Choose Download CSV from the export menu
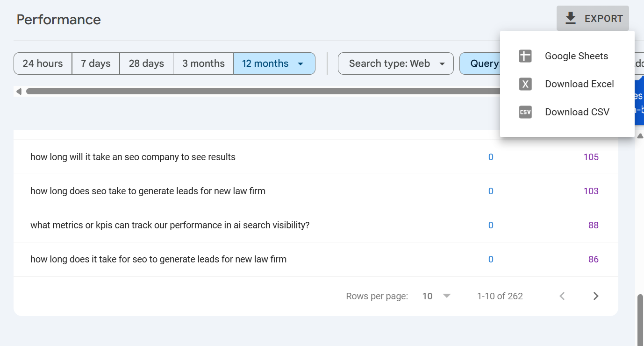The image size is (644, 346). (577, 112)
